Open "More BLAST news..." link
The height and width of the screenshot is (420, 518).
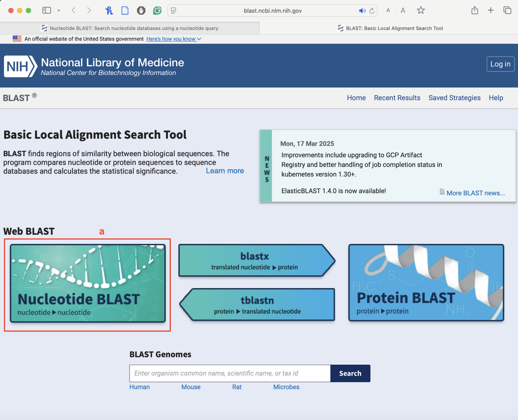[x=475, y=193]
